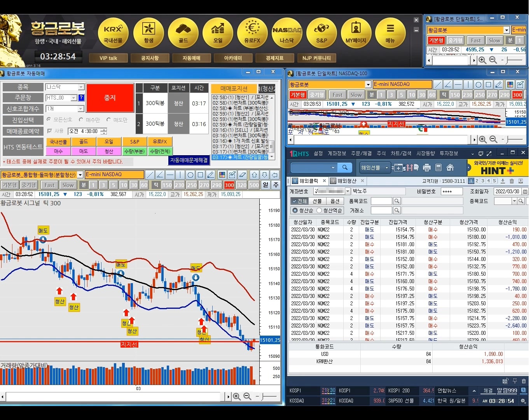Open the 메뉴 hamburger round button
Viewport: 531px width, 420px height.
pos(390,33)
